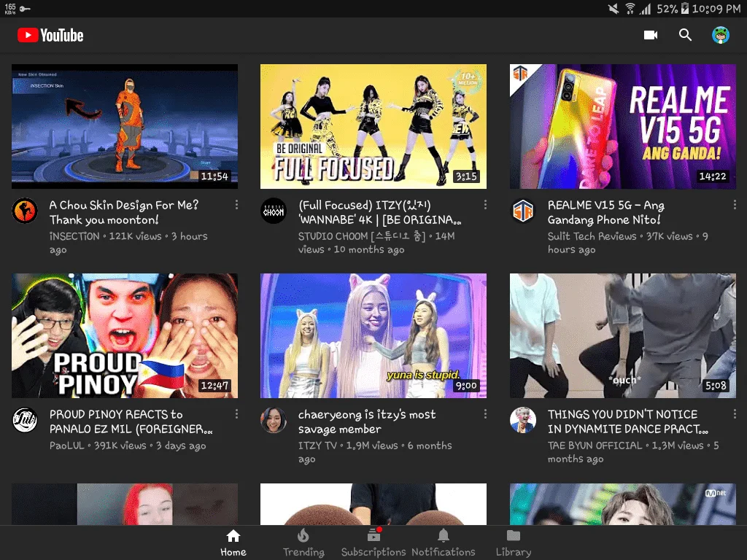Play the Chou Skin INSECTION thumbnail

click(x=125, y=127)
